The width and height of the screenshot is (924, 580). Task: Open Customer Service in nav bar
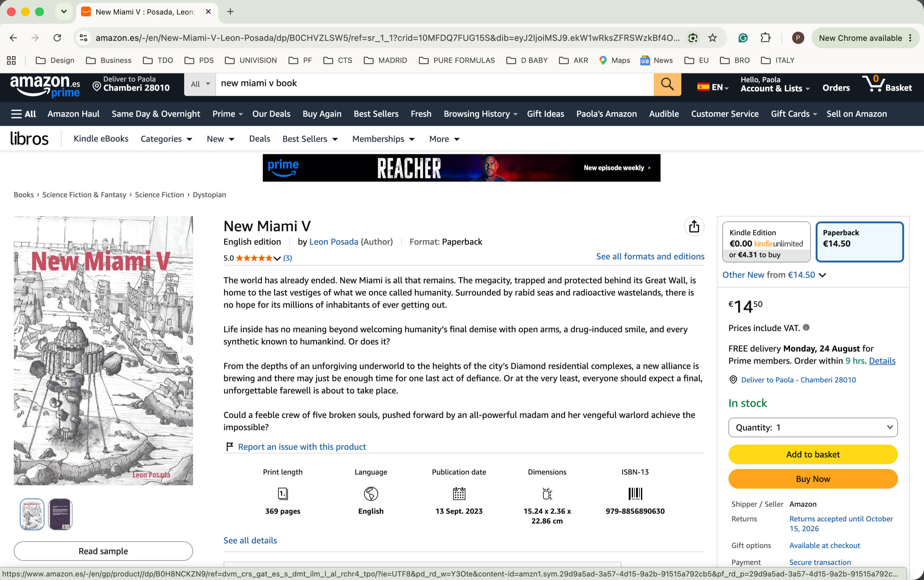725,114
